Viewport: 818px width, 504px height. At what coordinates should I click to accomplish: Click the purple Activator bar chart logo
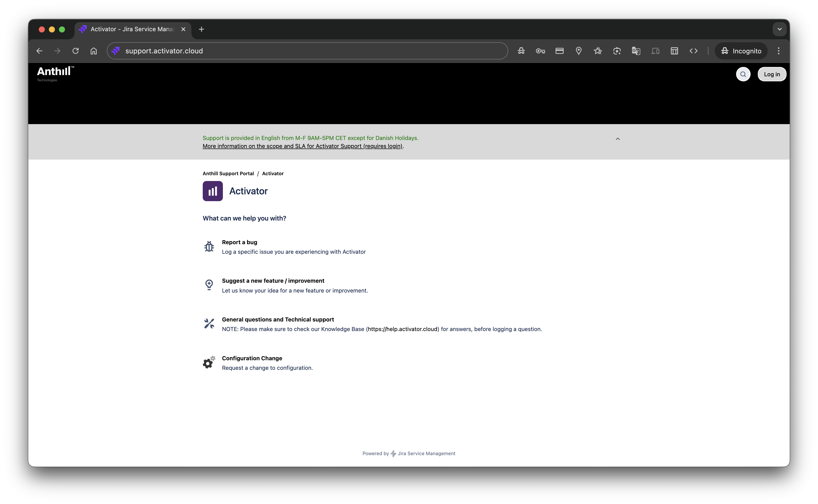213,191
